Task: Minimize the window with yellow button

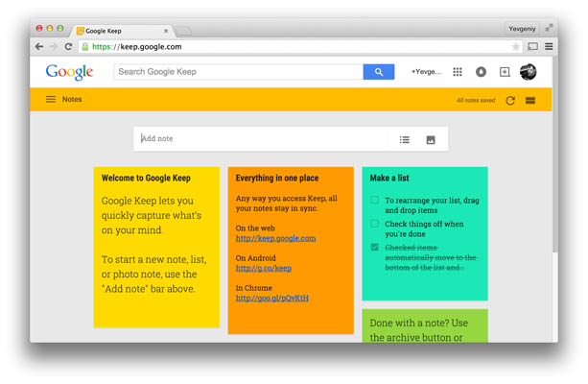Action: pyautogui.click(x=50, y=28)
